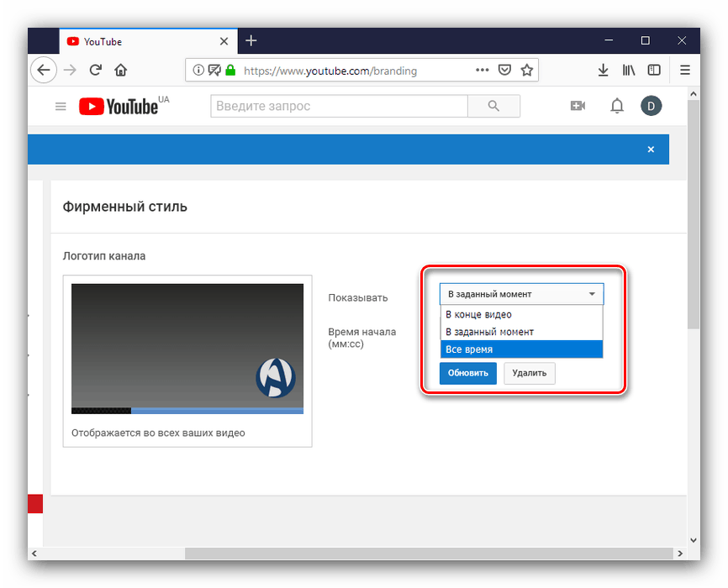This screenshot has height=588, width=728.
Task: Click the "Показывать" label
Action: [358, 298]
